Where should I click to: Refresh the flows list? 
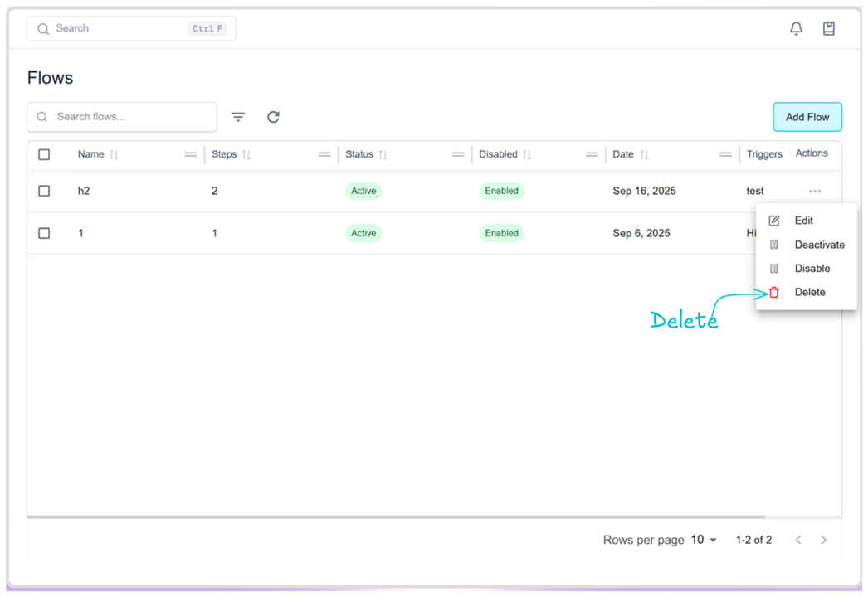point(273,117)
